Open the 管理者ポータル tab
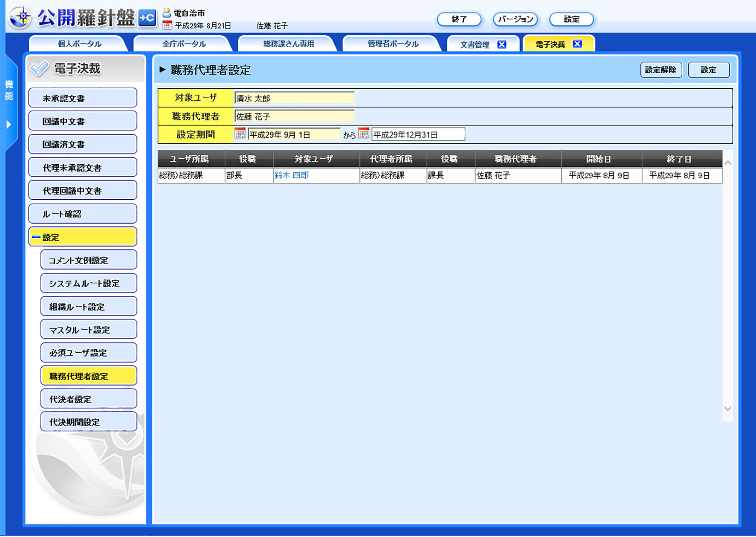This screenshot has width=756, height=537. (x=392, y=44)
